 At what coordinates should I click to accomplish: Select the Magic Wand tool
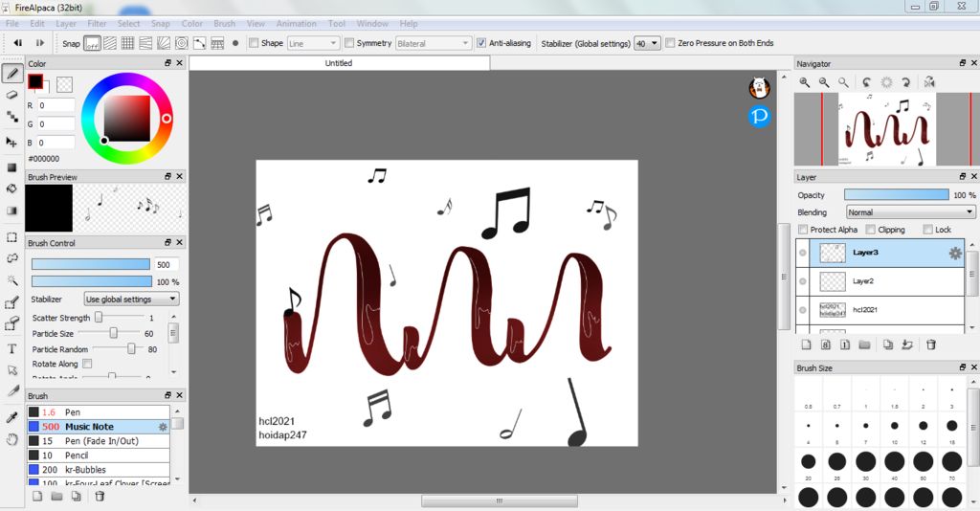(11, 279)
